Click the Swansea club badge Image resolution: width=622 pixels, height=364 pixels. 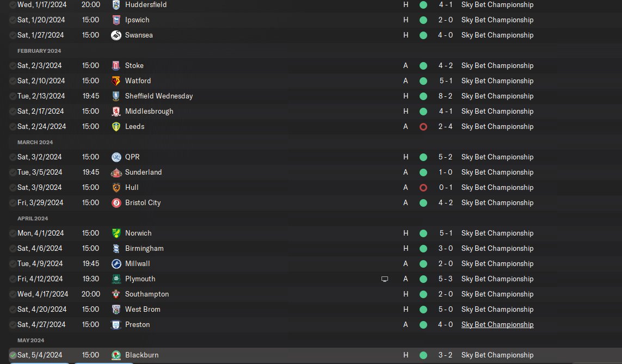[x=116, y=35]
